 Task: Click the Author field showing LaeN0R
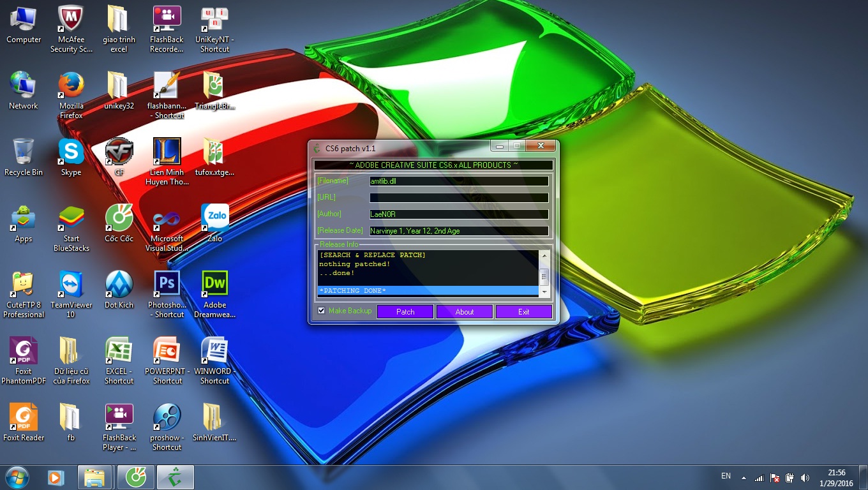pos(459,214)
